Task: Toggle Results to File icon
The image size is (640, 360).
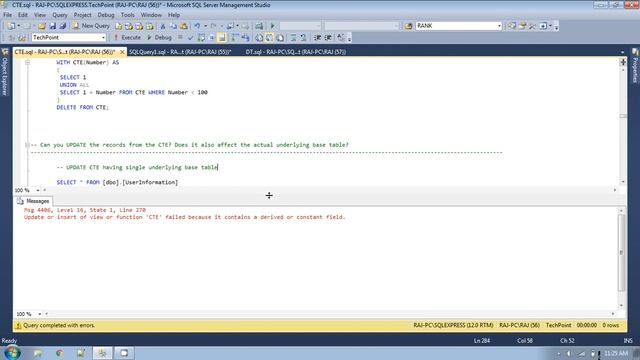Action: 280,38
